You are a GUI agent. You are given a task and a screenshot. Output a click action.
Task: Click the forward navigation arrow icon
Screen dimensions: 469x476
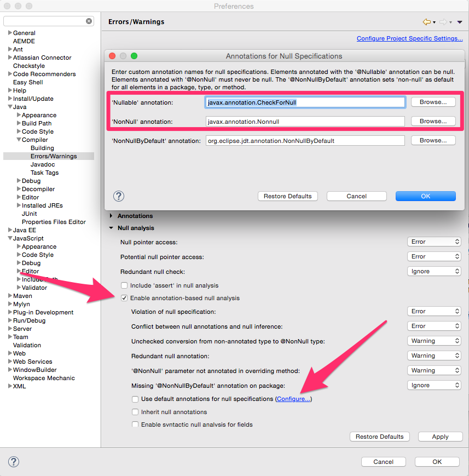(443, 22)
